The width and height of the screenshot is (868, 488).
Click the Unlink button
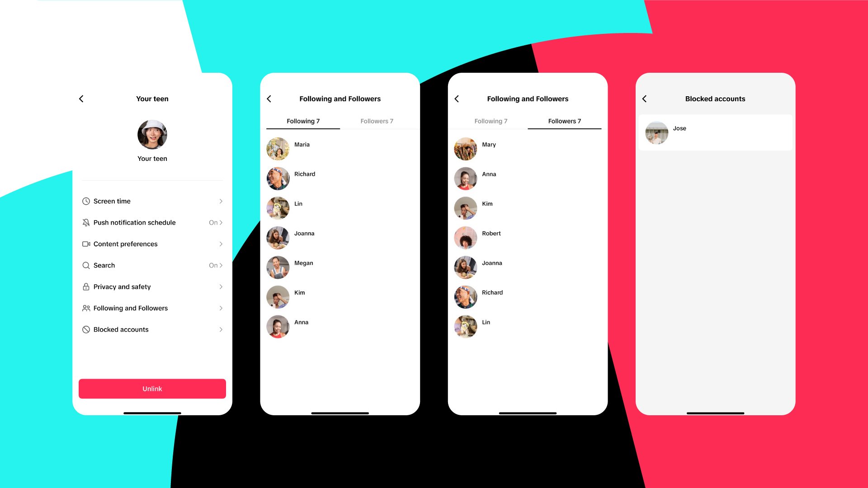(x=152, y=389)
